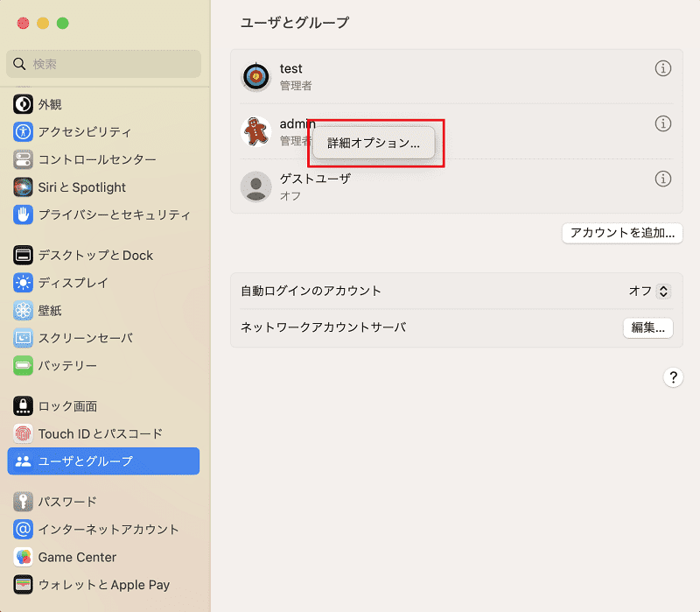The image size is (700, 612).
Task: Show info for ゲストユーザ
Action: tap(663, 179)
